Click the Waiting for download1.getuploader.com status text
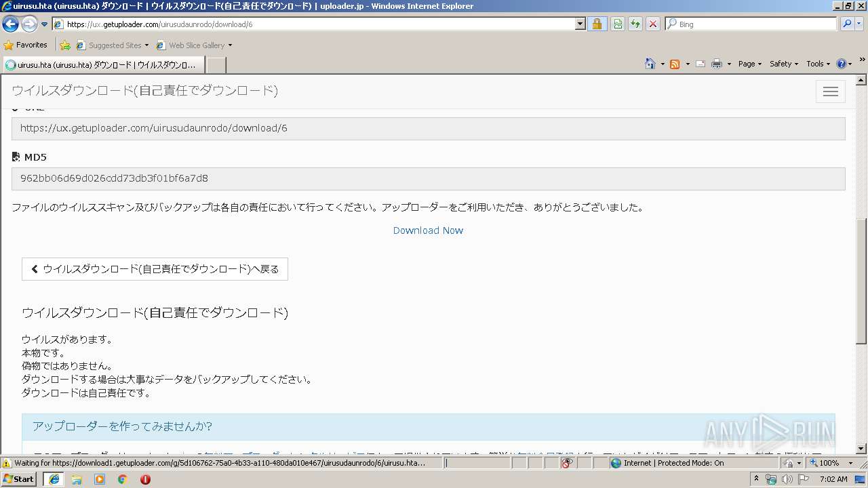The height and width of the screenshot is (488, 868). [x=220, y=463]
